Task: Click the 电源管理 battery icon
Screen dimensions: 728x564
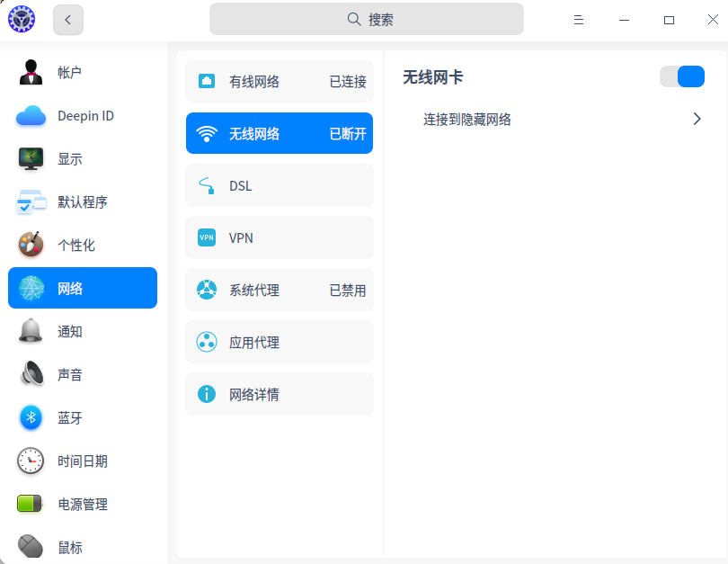Action: pyautogui.click(x=30, y=504)
